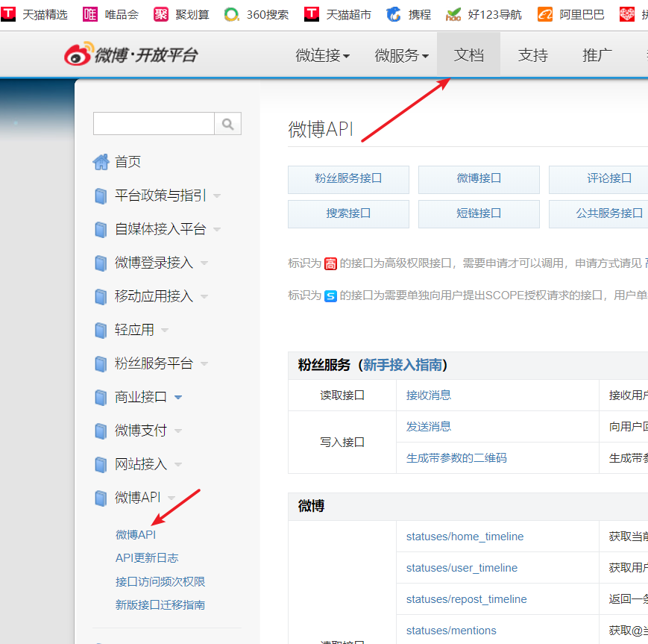
Task: Open the 生成带参数的二维码 link
Action: (x=456, y=458)
